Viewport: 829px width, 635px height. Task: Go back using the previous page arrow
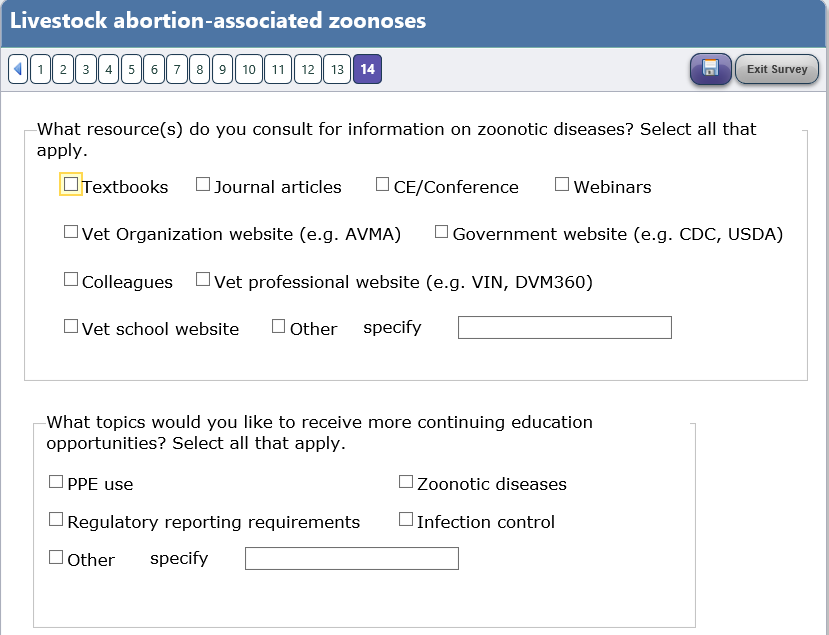tap(17, 69)
